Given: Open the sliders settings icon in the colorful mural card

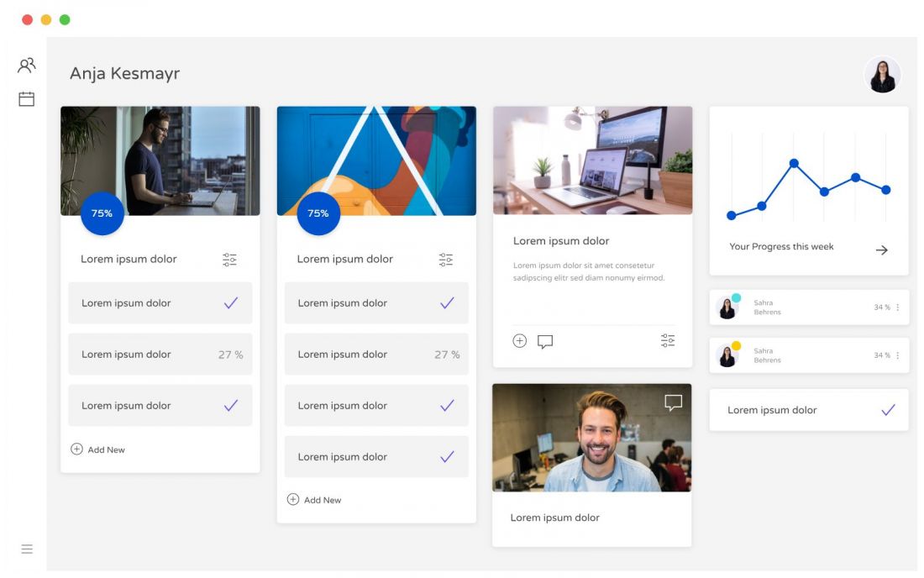Looking at the screenshot, I should coord(446,260).
